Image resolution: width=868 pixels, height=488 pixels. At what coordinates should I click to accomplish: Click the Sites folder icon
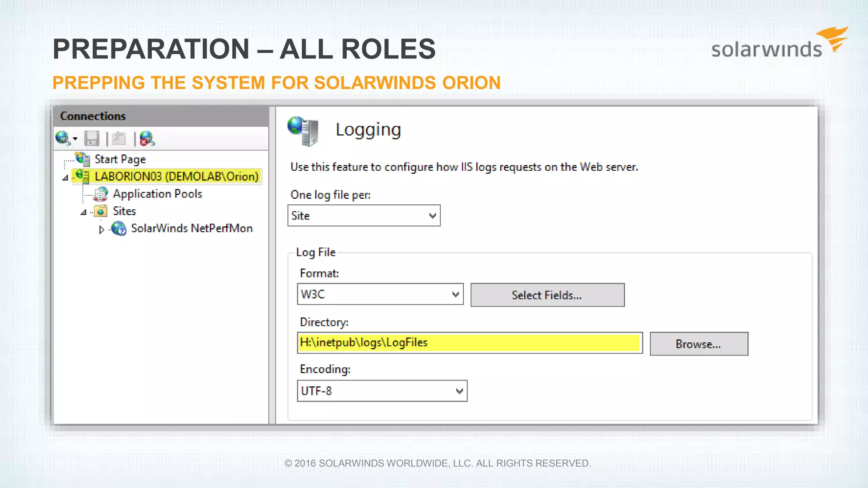(101, 211)
